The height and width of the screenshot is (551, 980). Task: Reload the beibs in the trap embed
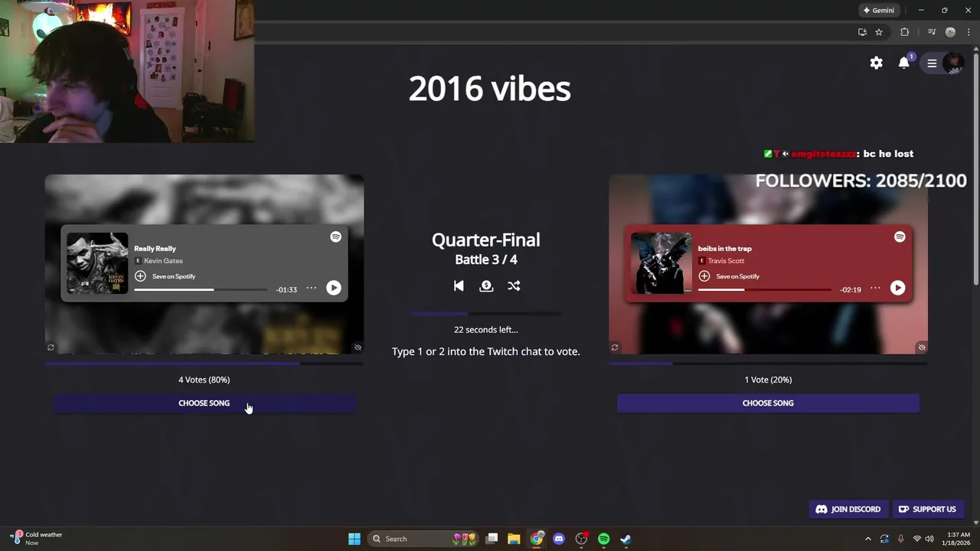[x=614, y=347]
